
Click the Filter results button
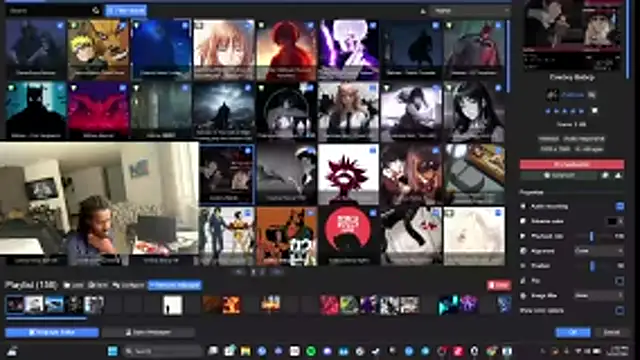click(x=126, y=11)
